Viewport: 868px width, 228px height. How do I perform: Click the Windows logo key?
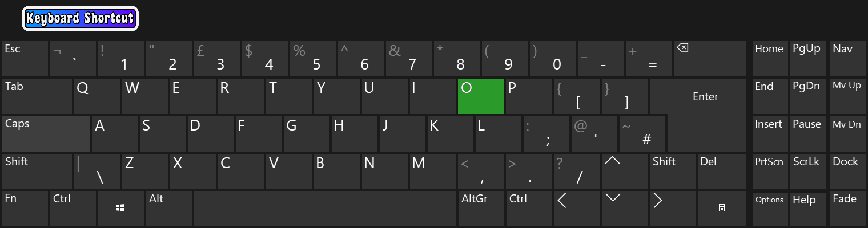tap(120, 209)
